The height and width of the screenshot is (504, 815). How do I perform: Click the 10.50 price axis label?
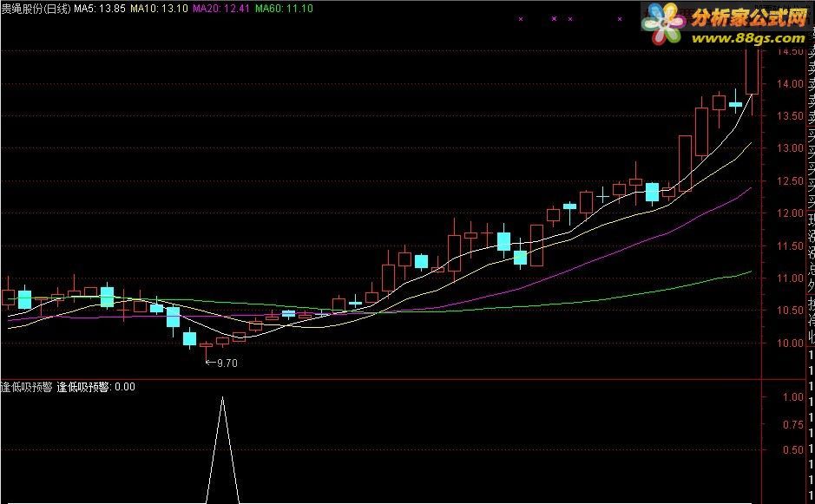click(x=790, y=311)
